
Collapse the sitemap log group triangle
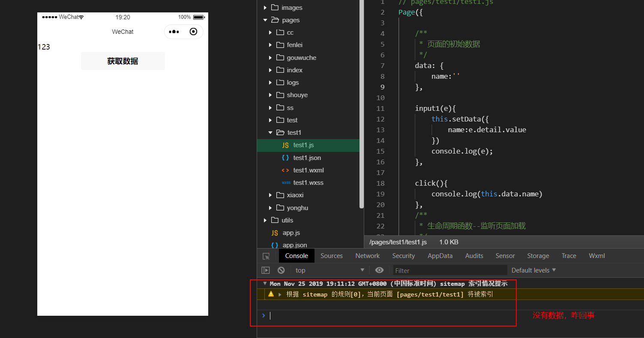click(x=265, y=283)
